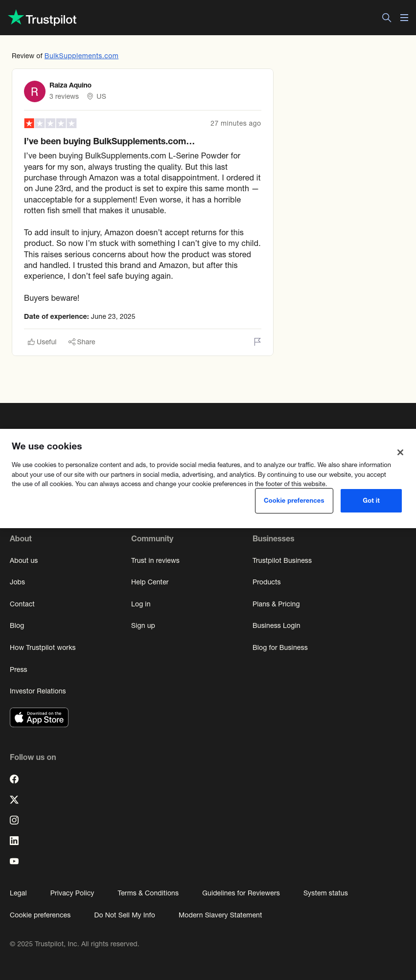The width and height of the screenshot is (416, 980).
Task: Open Do Not Sell My Info link
Action: click(124, 915)
